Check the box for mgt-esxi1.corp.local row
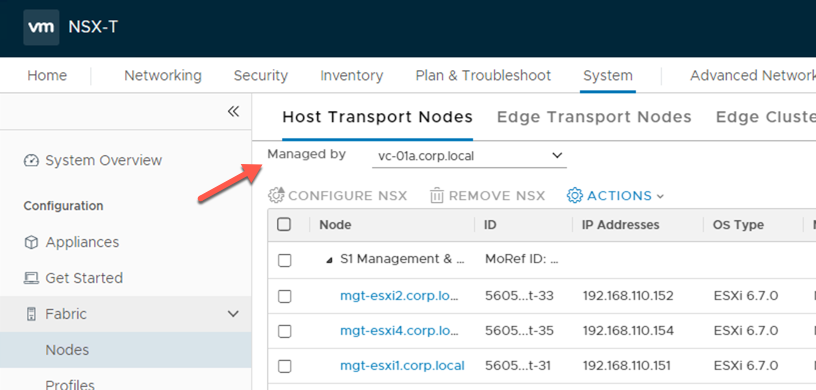This screenshot has width=816, height=390. 284,366
